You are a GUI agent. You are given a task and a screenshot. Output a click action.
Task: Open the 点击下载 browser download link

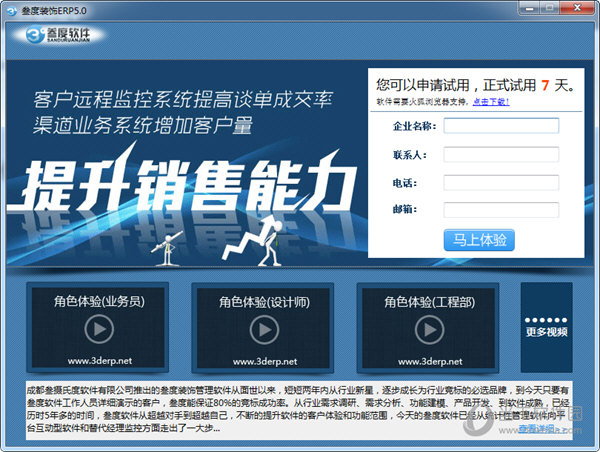coord(491,102)
